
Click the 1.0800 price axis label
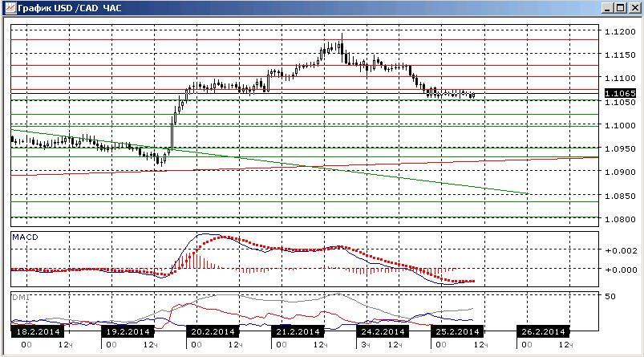620,219
